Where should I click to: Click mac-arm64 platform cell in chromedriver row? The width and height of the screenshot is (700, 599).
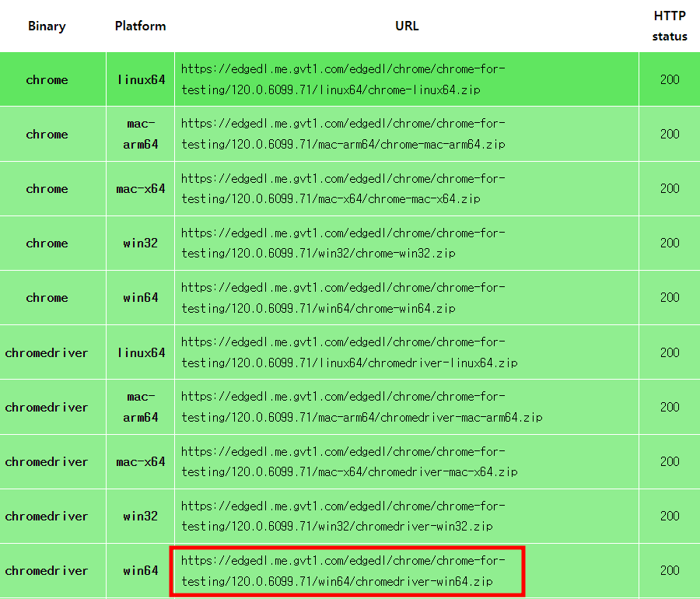pos(141,407)
